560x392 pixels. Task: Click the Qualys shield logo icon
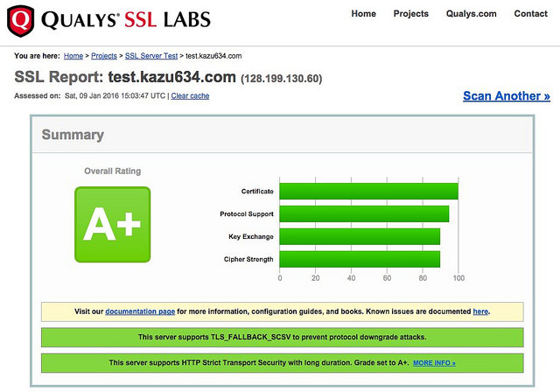(19, 17)
